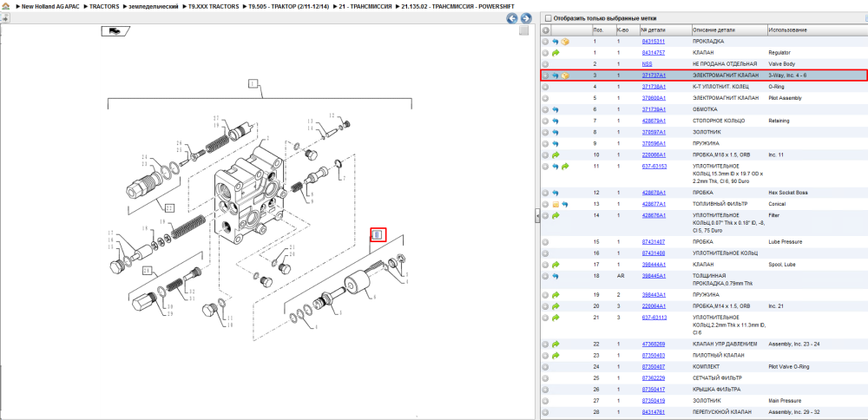Image resolution: width=868 pixels, height=420 pixels.
Task: Toggle the round marker for part 371738A1
Action: click(545, 87)
